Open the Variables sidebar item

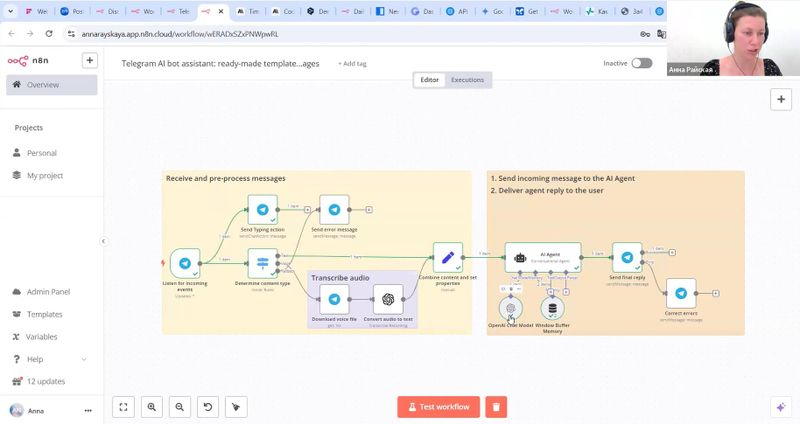pos(42,337)
